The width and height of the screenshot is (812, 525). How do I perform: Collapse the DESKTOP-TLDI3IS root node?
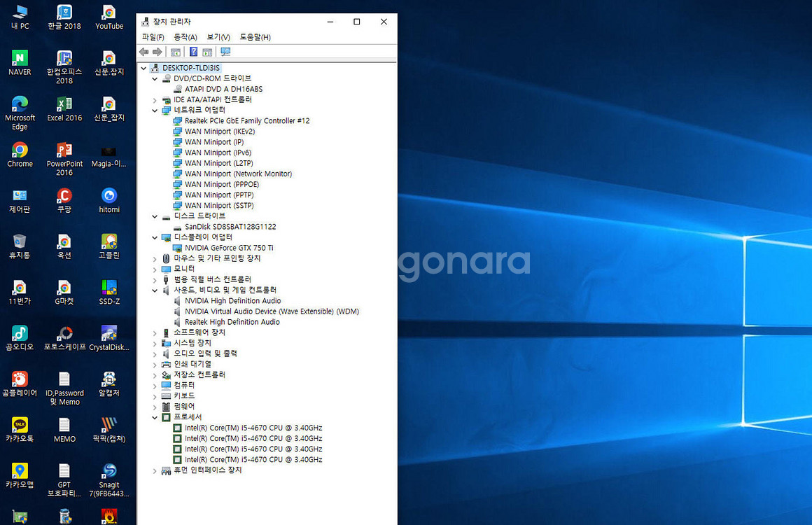(x=143, y=68)
